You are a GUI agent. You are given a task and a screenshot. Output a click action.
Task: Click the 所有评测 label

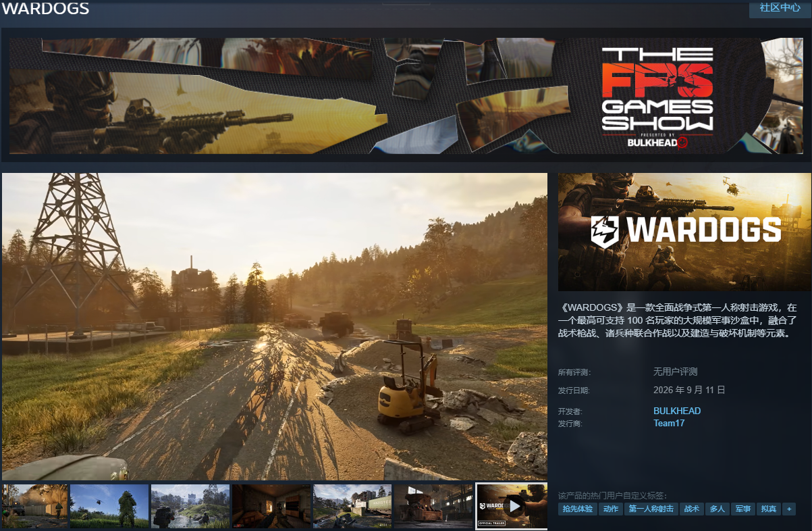pos(574,372)
